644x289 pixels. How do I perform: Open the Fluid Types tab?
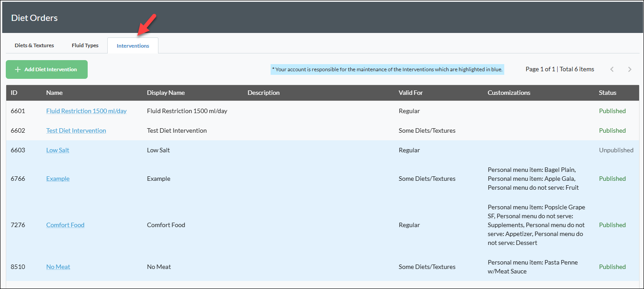(85, 45)
